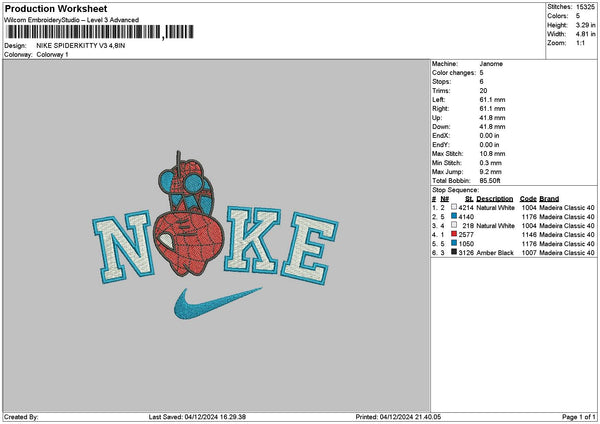This screenshot has width=600, height=424.
Task: Click the "Right:" measurement label
Action: click(x=440, y=109)
